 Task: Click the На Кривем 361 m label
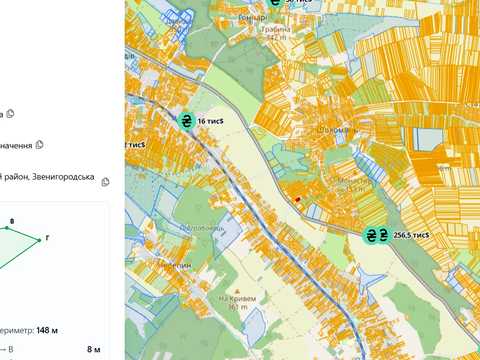[x=238, y=303]
